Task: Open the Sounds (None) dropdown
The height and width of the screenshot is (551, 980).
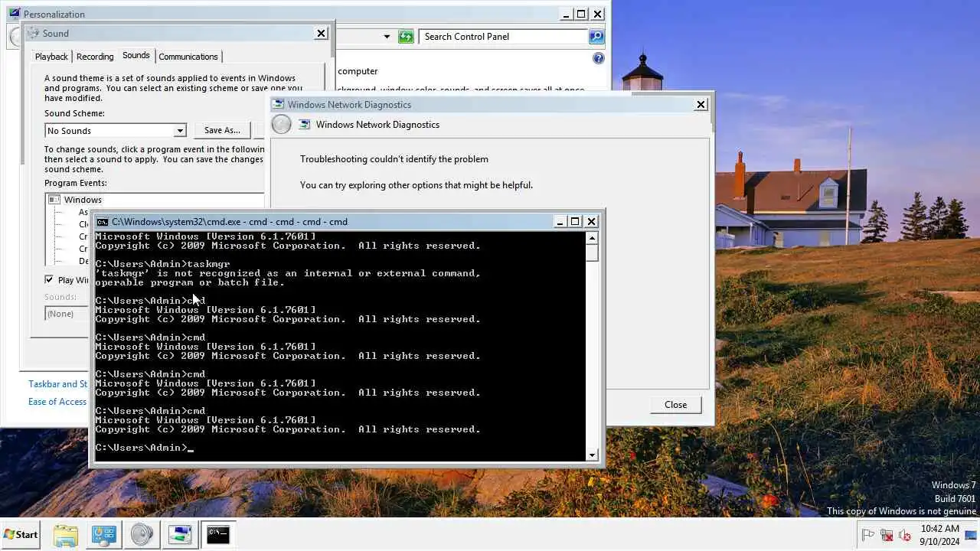Action: (67, 314)
